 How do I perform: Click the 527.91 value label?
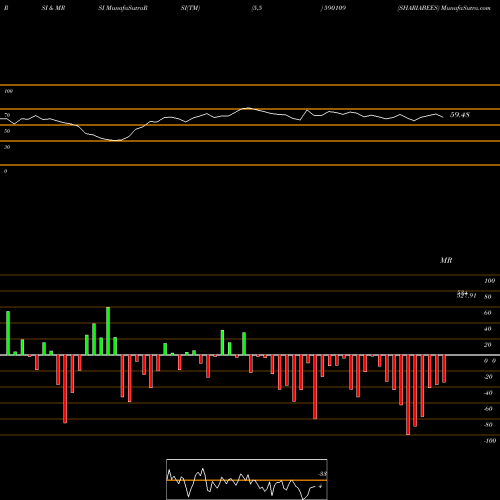[x=466, y=296]
